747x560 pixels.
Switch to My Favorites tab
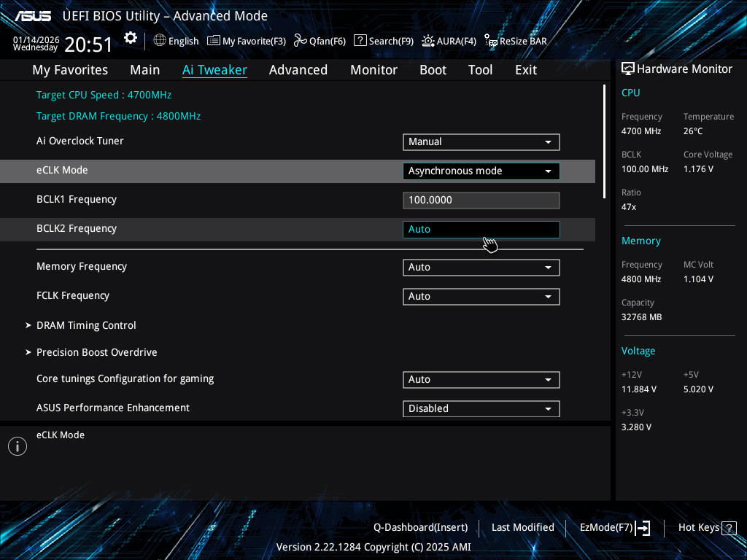70,70
